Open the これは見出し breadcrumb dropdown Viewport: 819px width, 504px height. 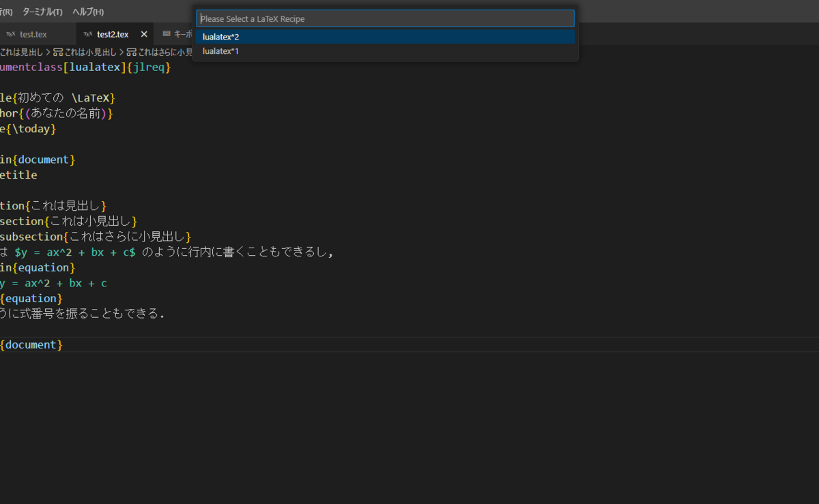[23, 52]
